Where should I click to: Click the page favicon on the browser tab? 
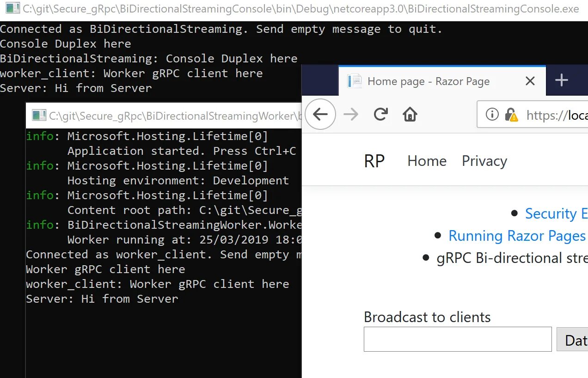coord(355,81)
